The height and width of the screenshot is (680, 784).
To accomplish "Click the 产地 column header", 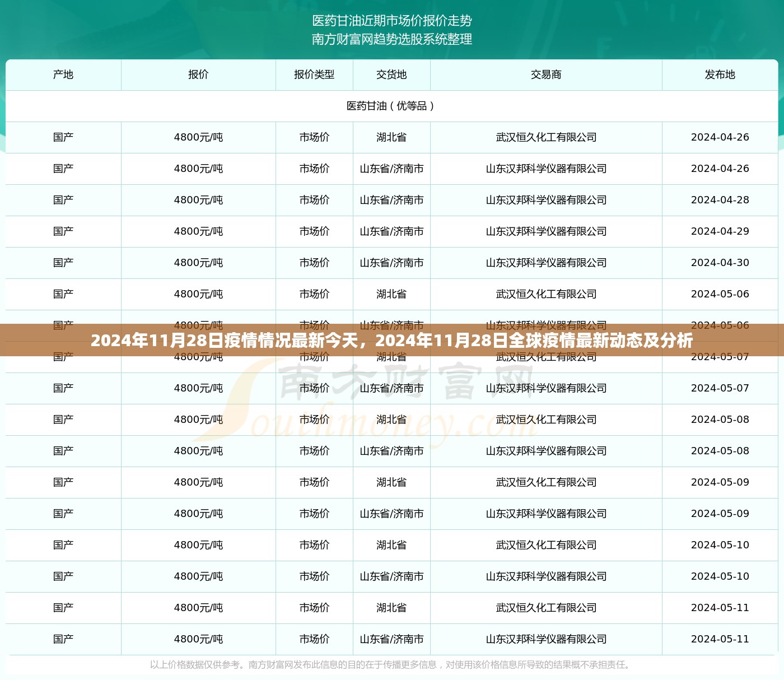I will point(63,74).
